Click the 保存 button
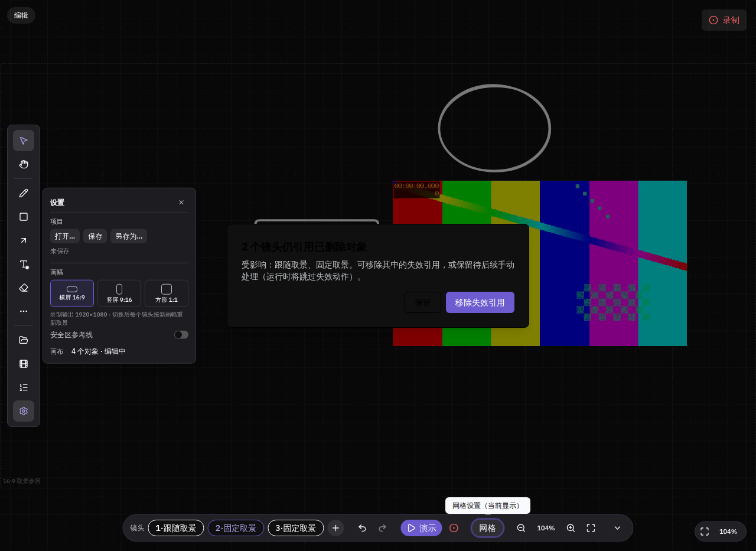 pos(95,236)
